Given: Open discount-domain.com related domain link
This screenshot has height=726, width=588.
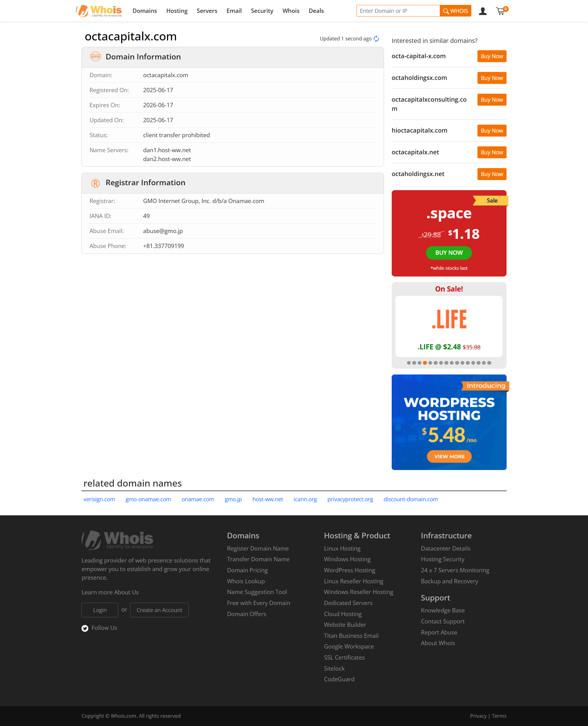Looking at the screenshot, I should [411, 499].
